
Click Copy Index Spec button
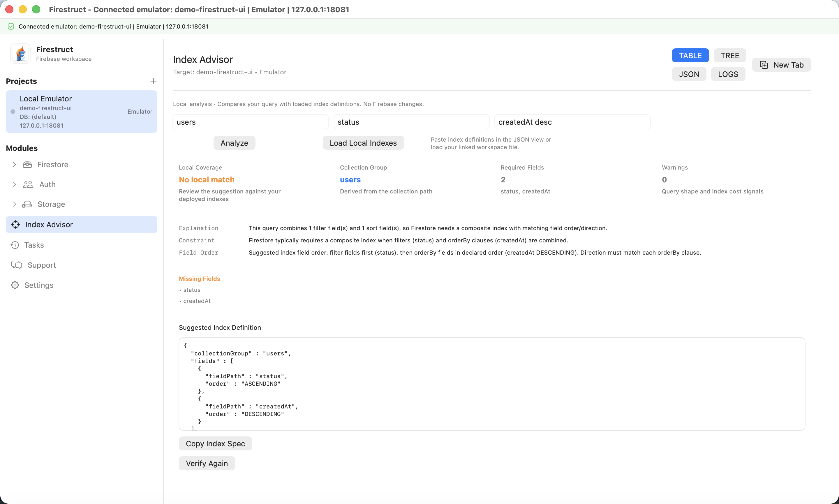pyautogui.click(x=215, y=443)
